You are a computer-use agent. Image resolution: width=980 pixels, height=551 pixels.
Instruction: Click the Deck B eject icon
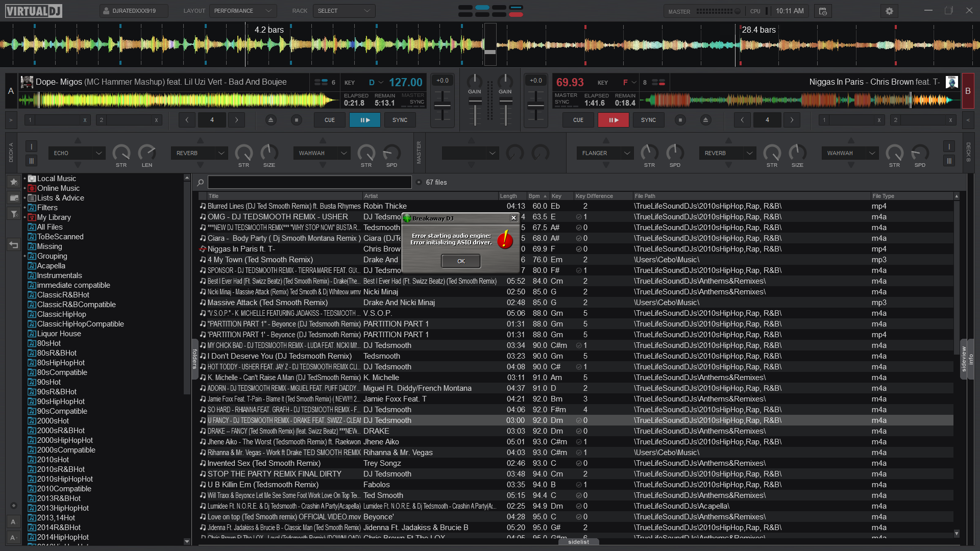point(706,120)
